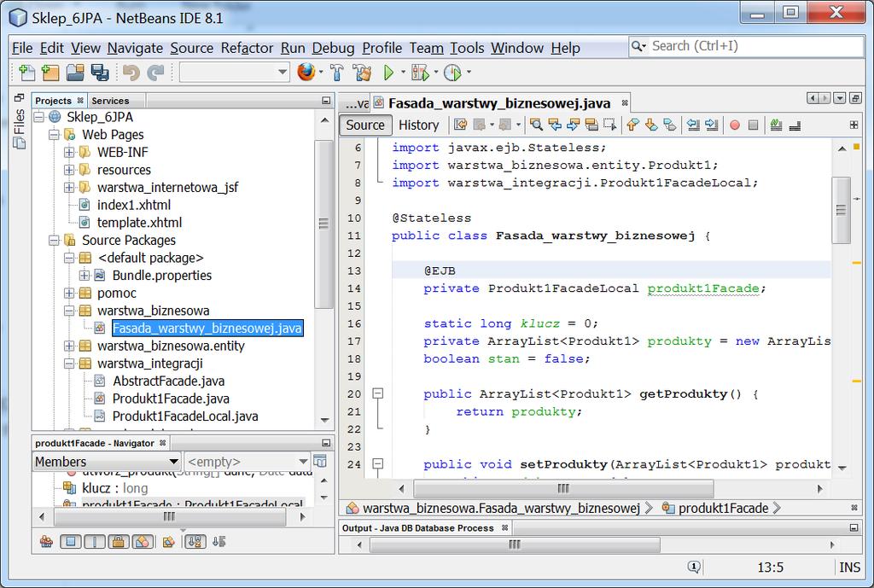Click the Redo arrow icon
The height and width of the screenshot is (588, 874).
155,73
